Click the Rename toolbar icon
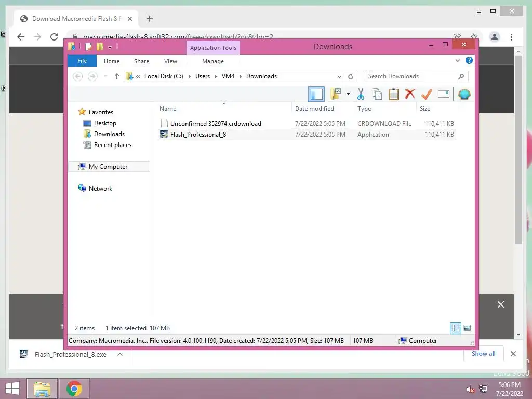The height and width of the screenshot is (399, 532). coord(444,94)
